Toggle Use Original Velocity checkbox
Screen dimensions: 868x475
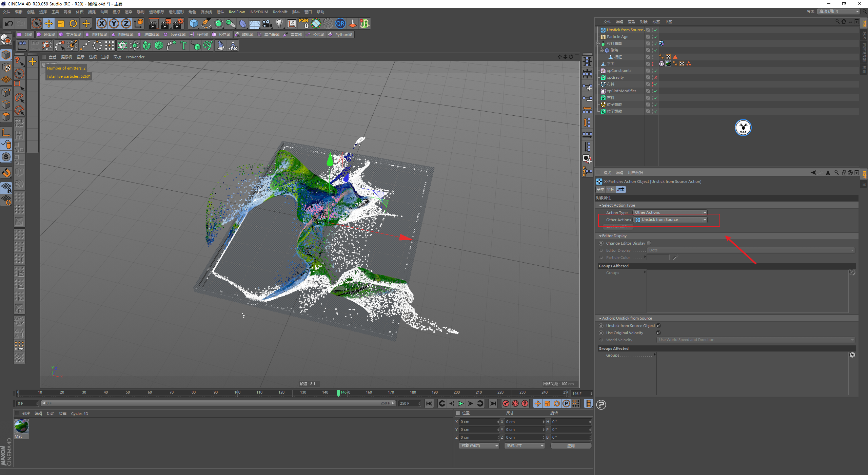coord(658,333)
